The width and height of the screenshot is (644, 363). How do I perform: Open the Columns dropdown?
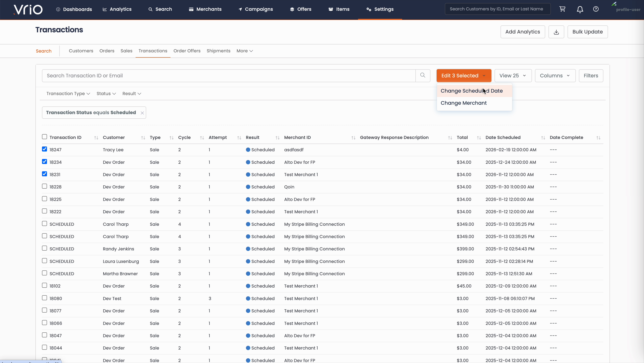(x=555, y=76)
